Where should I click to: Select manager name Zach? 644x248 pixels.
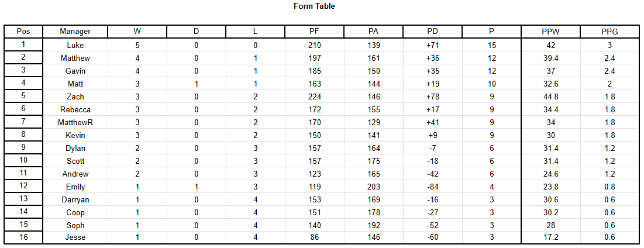pyautogui.click(x=75, y=97)
